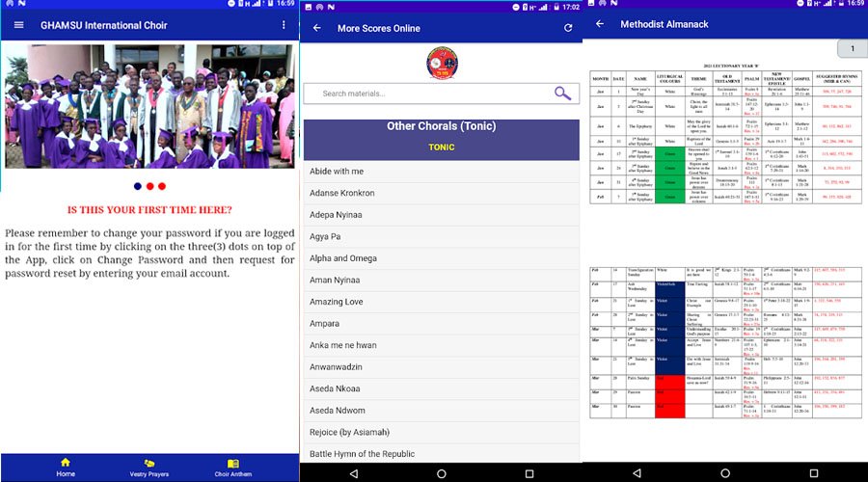This screenshot has width=868, height=482.
Task: Open the score 'Abide with me'
Action: (441, 172)
